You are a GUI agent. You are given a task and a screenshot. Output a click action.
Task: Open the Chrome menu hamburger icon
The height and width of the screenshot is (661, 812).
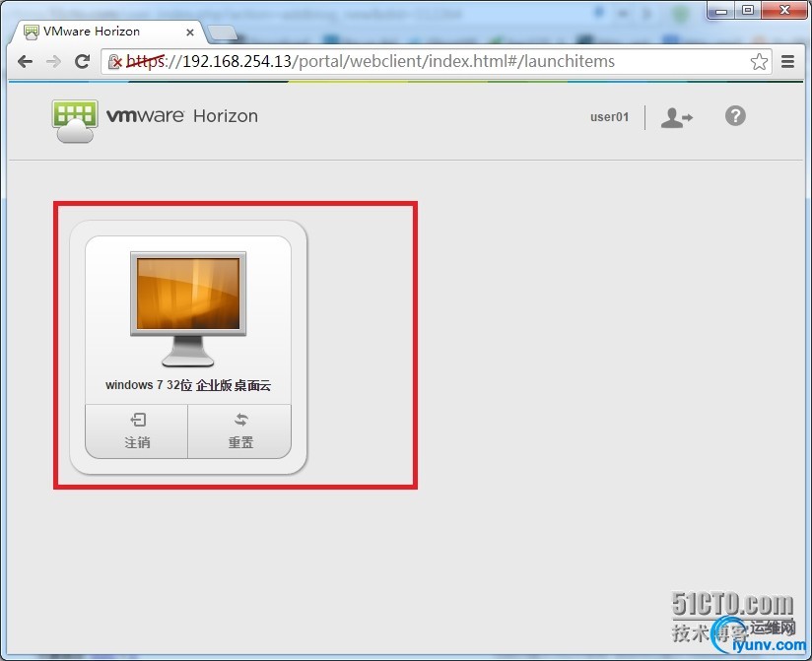(787, 62)
